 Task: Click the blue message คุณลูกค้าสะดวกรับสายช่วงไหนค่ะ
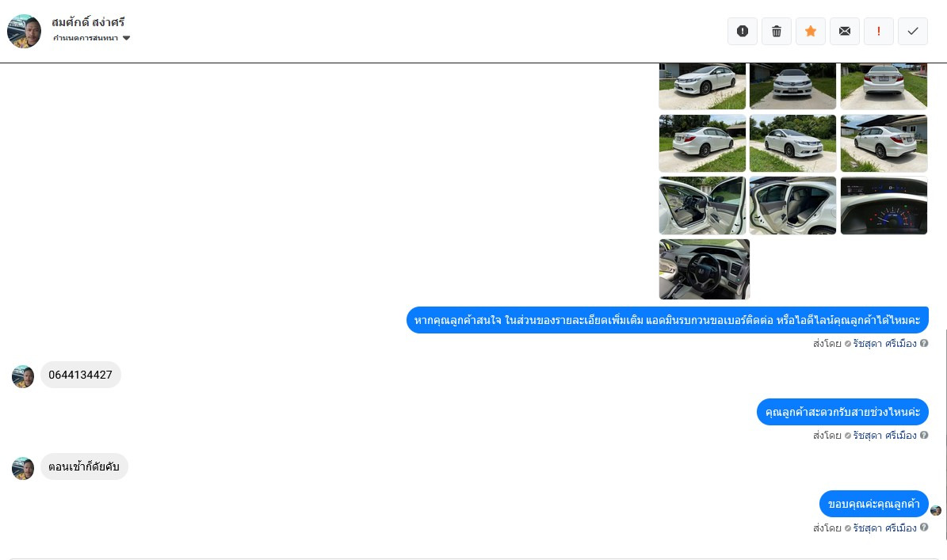(x=842, y=412)
